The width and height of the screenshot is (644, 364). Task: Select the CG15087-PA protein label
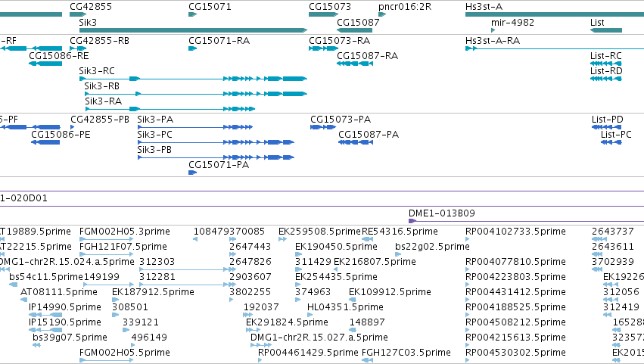point(369,135)
